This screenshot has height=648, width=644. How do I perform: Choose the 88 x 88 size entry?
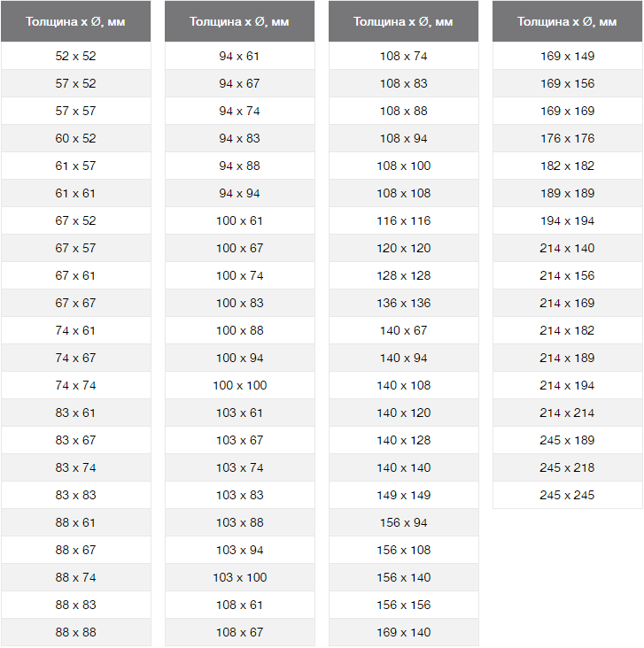click(x=75, y=632)
